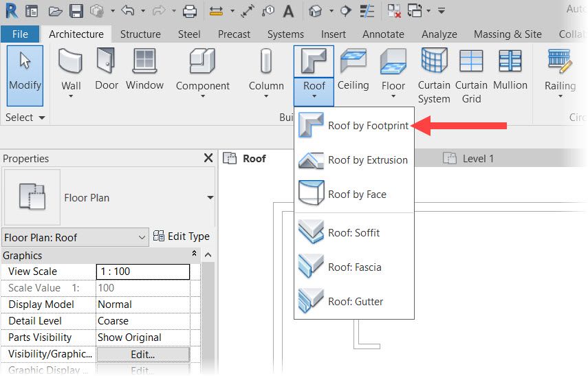Expand the Floor dropdown arrow
This screenshot has height=376, width=588.
pos(393,96)
